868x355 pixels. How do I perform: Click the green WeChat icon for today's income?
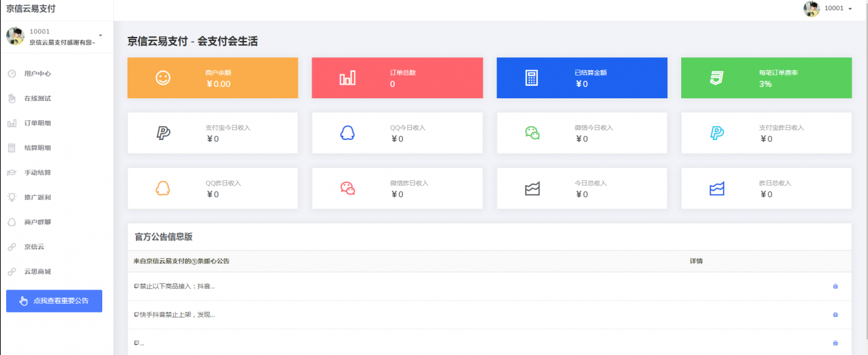[532, 133]
